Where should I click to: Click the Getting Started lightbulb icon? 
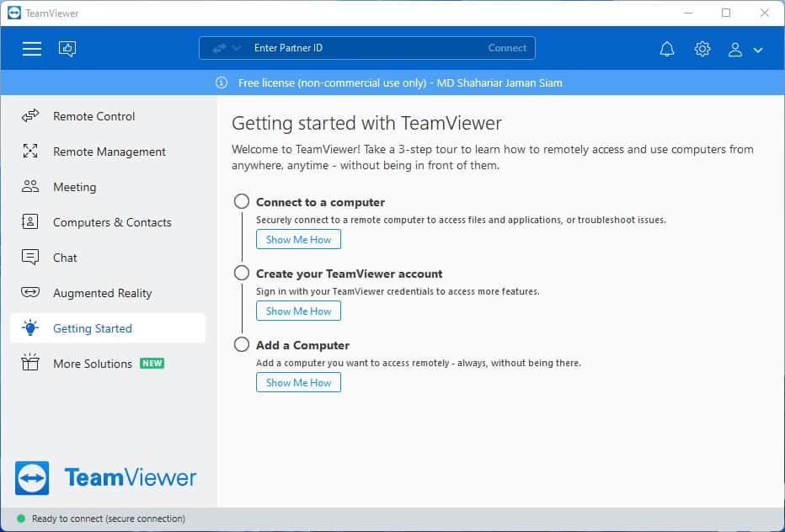[x=30, y=327]
